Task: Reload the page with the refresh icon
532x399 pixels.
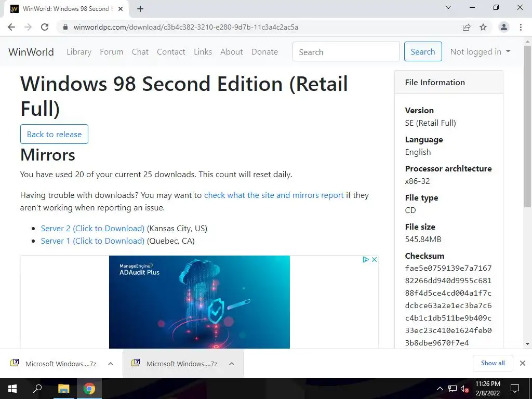Action: point(45,27)
